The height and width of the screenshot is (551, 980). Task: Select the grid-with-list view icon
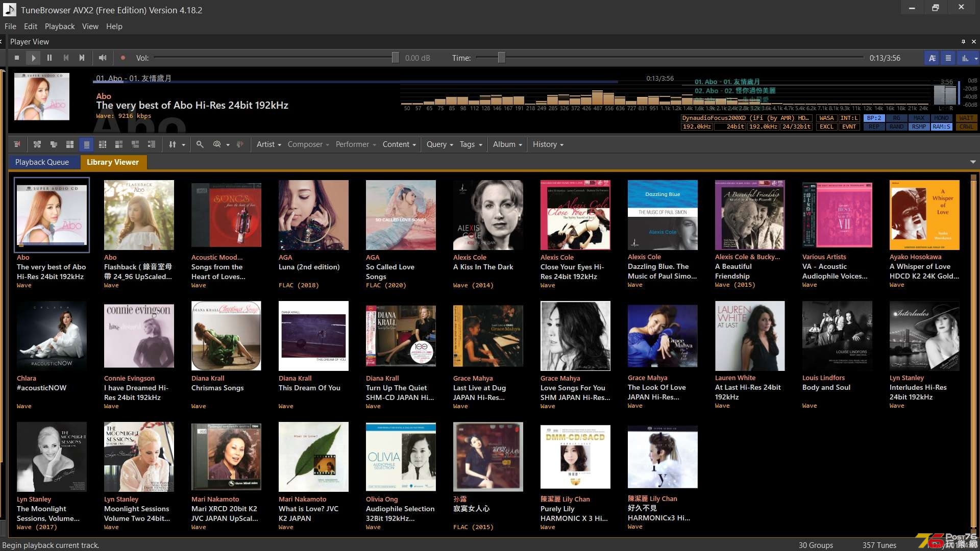(x=103, y=144)
